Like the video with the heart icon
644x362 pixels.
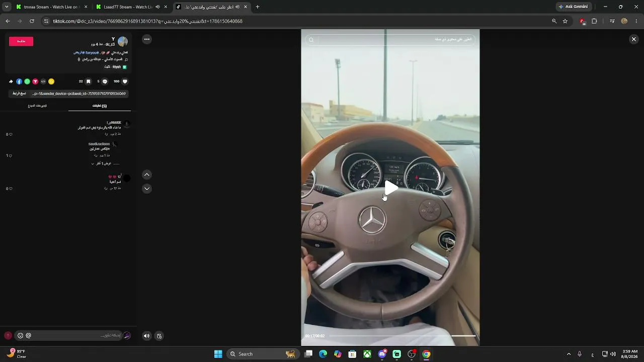(x=125, y=81)
